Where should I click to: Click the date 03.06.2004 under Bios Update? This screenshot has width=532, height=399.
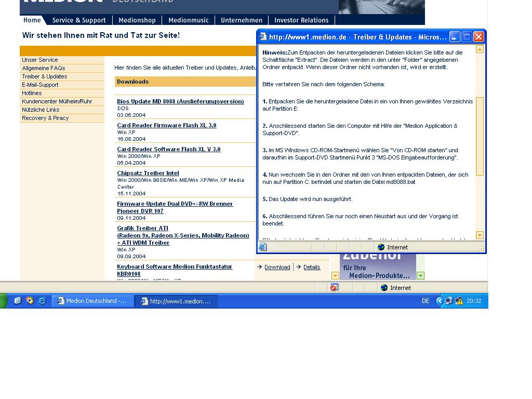click(131, 115)
